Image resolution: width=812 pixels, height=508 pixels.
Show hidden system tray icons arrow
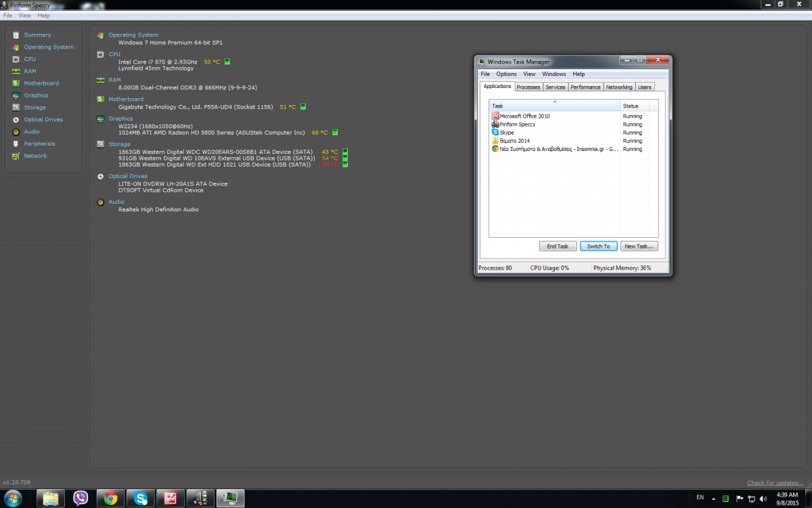pos(713,499)
